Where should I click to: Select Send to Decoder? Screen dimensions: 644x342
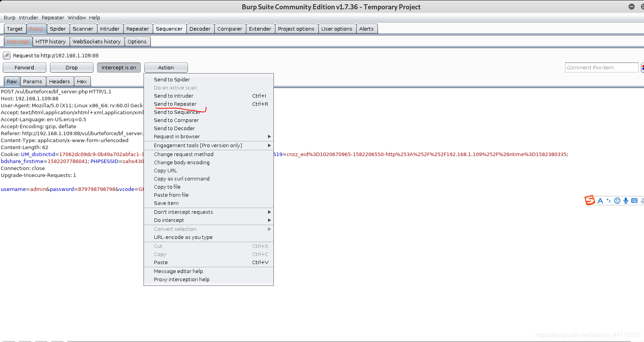[x=208, y=128]
